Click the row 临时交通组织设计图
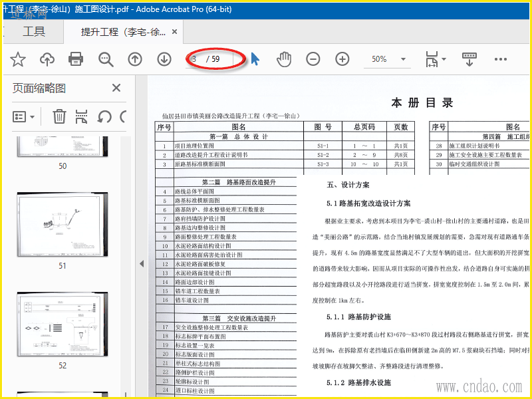This screenshot has height=399, width=532. coord(479,164)
